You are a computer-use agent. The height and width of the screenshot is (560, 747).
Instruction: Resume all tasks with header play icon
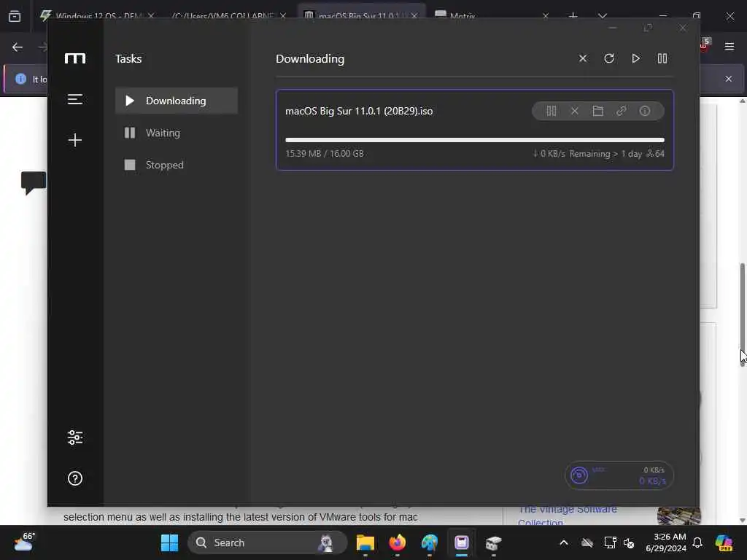click(635, 58)
